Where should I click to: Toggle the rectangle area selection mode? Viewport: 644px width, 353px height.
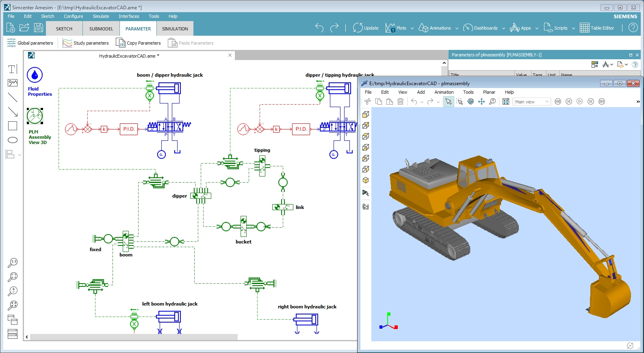pos(460,101)
